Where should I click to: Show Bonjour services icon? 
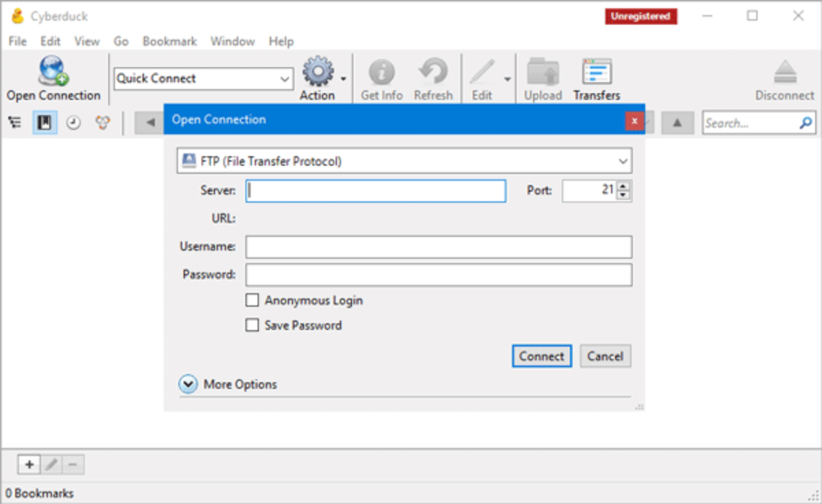pyautogui.click(x=103, y=123)
